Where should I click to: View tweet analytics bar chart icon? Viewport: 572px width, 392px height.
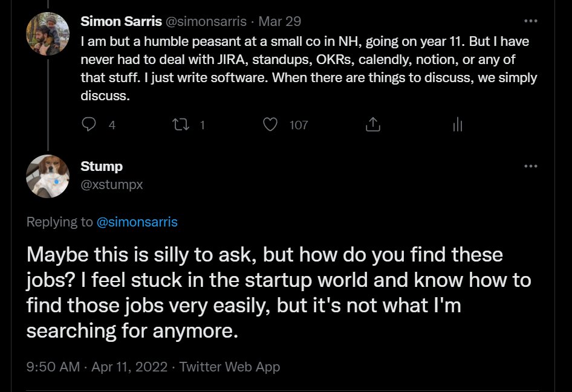point(458,125)
